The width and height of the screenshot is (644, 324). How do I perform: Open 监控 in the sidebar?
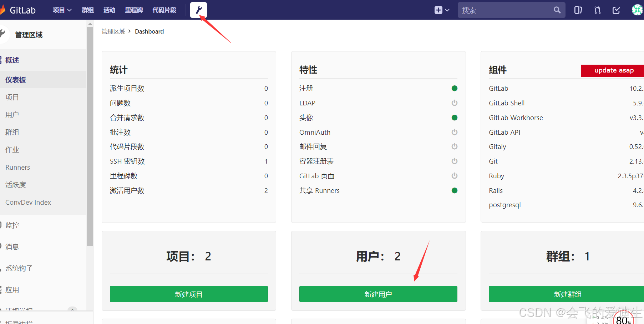pyautogui.click(x=12, y=225)
